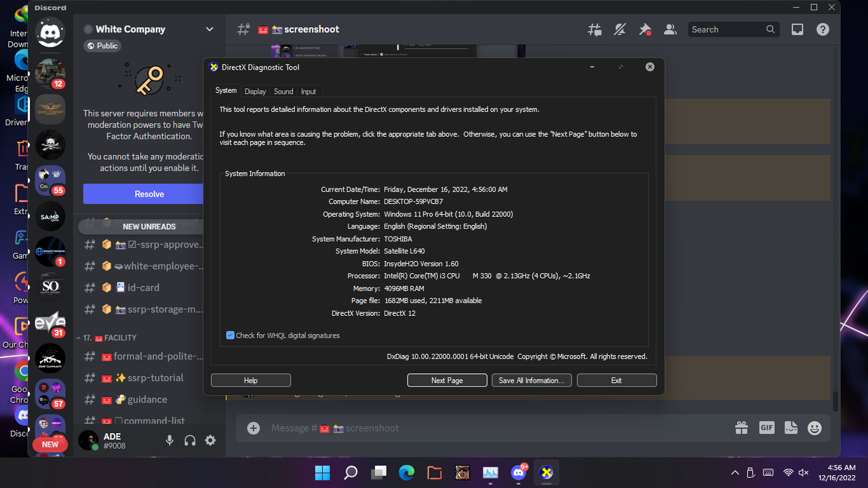Switch to Display tab in DxDiag
Screen dimensions: 868x488
[x=255, y=91]
